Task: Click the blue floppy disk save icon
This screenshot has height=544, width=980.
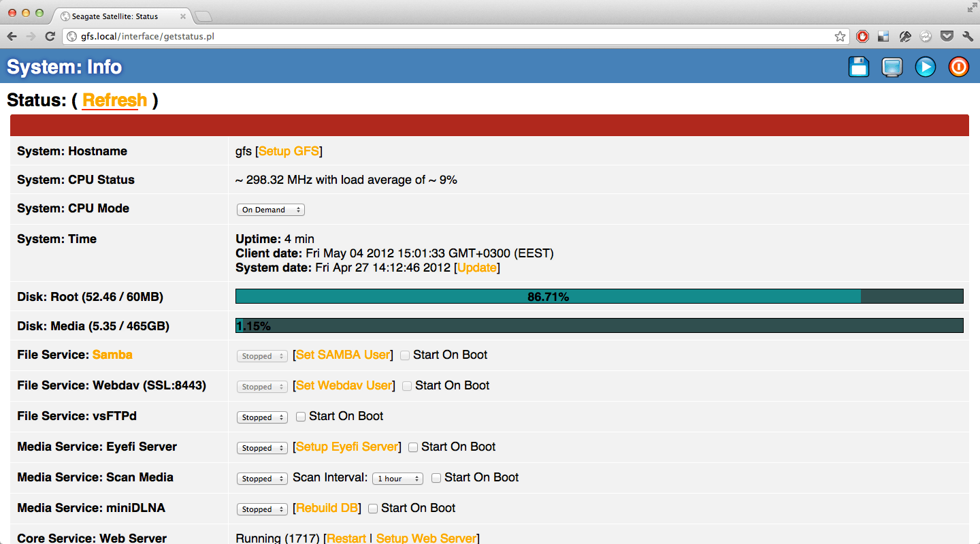Action: (859, 67)
